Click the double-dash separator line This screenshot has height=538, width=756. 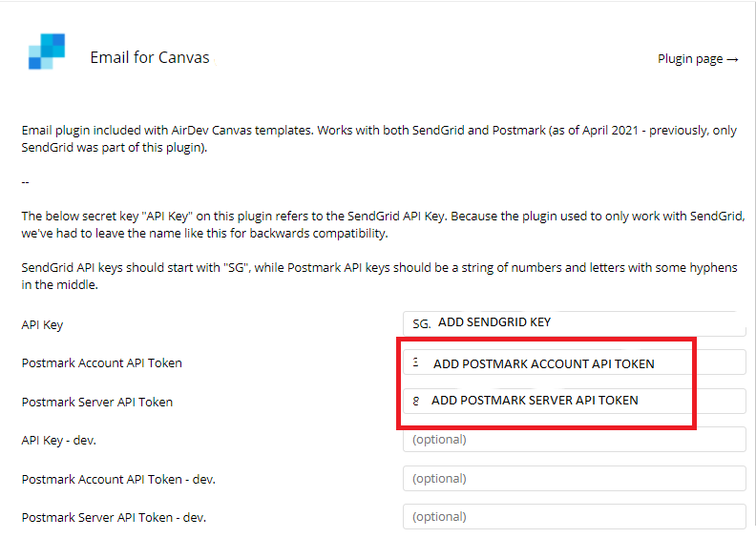tap(25, 181)
